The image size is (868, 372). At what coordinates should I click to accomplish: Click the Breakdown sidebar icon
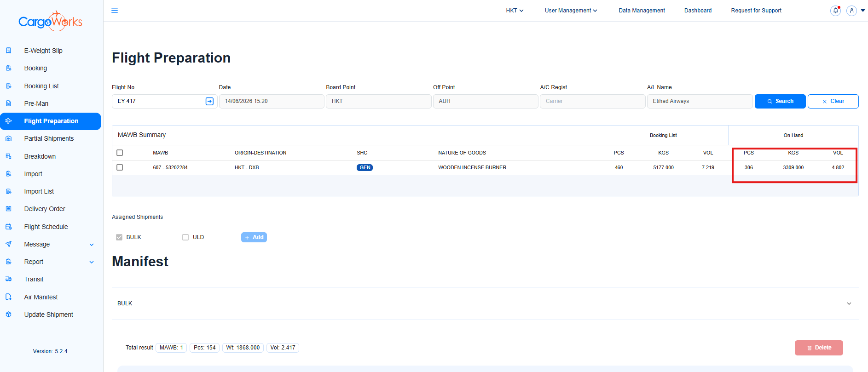[x=8, y=156]
